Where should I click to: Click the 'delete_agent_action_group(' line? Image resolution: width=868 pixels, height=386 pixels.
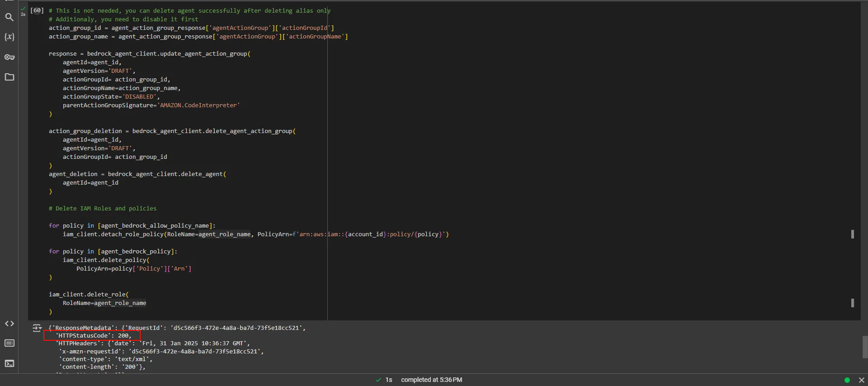tap(172, 131)
